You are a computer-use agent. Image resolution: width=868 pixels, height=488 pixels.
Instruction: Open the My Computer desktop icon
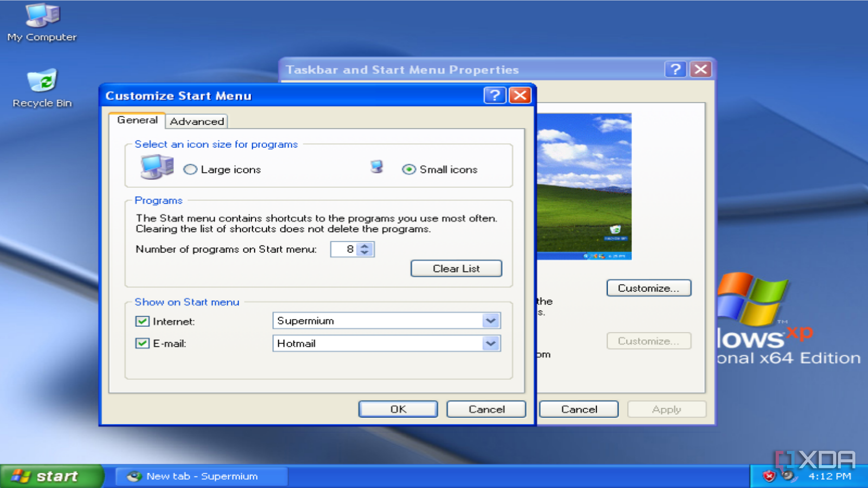pos(42,22)
